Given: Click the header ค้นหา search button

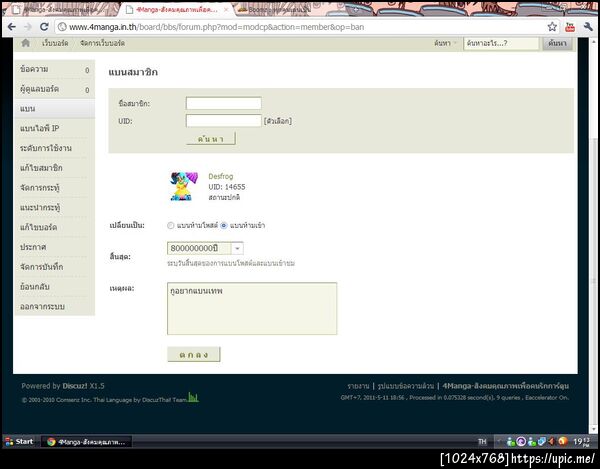Looking at the screenshot, I should [x=557, y=43].
